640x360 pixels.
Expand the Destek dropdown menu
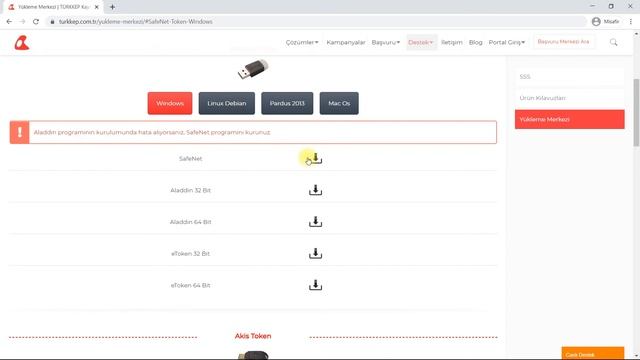click(421, 42)
